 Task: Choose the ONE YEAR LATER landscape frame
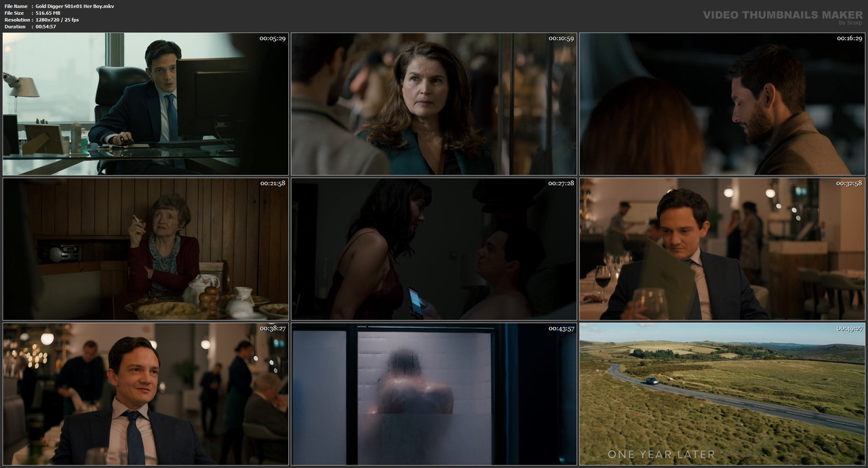pyautogui.click(x=722, y=394)
